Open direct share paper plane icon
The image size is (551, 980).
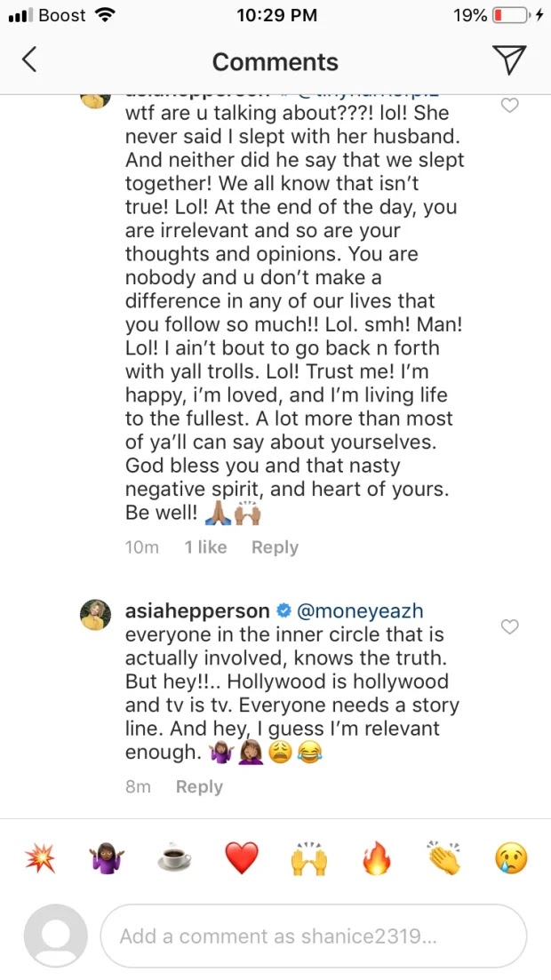[509, 60]
